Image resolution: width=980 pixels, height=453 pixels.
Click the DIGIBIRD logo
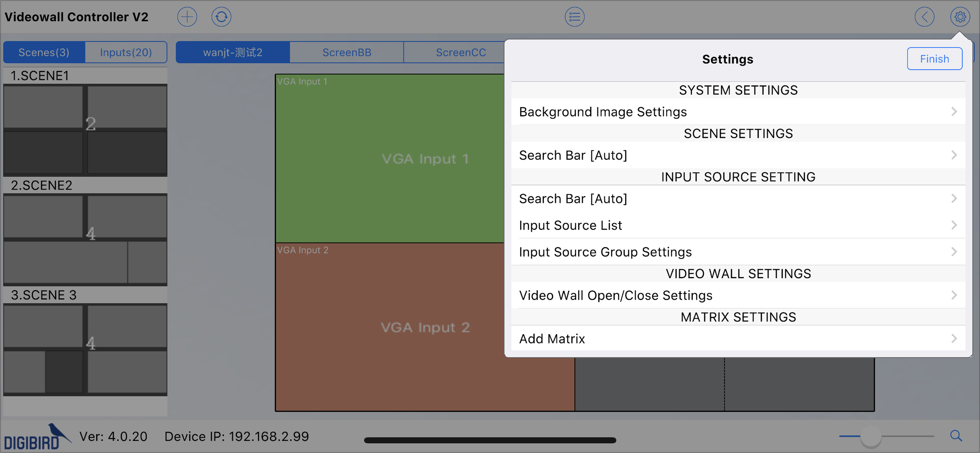pos(37,438)
